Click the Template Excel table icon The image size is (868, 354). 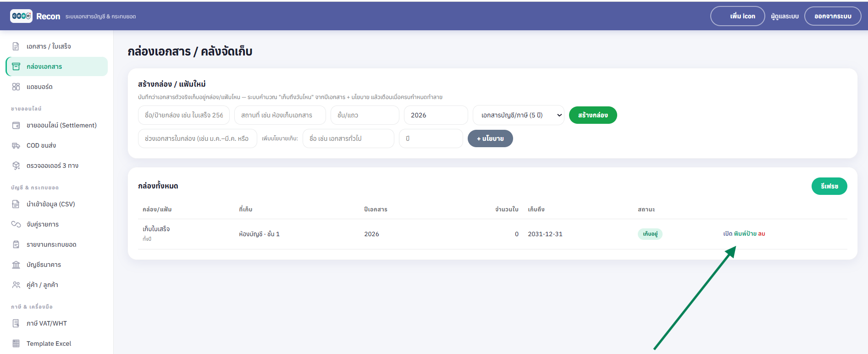[x=16, y=343]
